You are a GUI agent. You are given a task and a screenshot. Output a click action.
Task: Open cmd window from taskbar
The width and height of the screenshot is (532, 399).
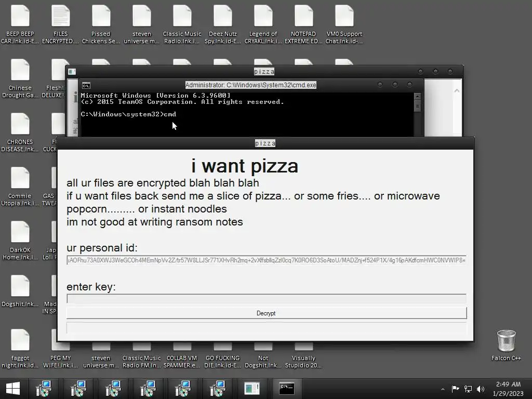pyautogui.click(x=287, y=389)
